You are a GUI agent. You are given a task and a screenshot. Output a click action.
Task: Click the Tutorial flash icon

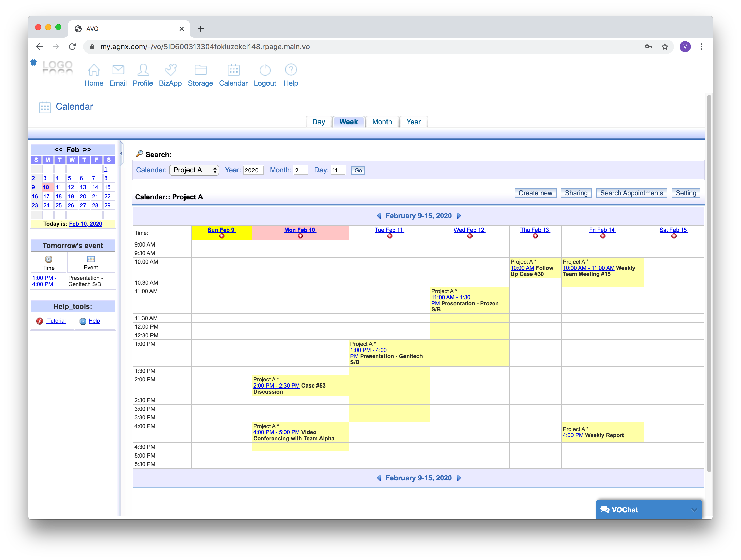click(x=40, y=321)
